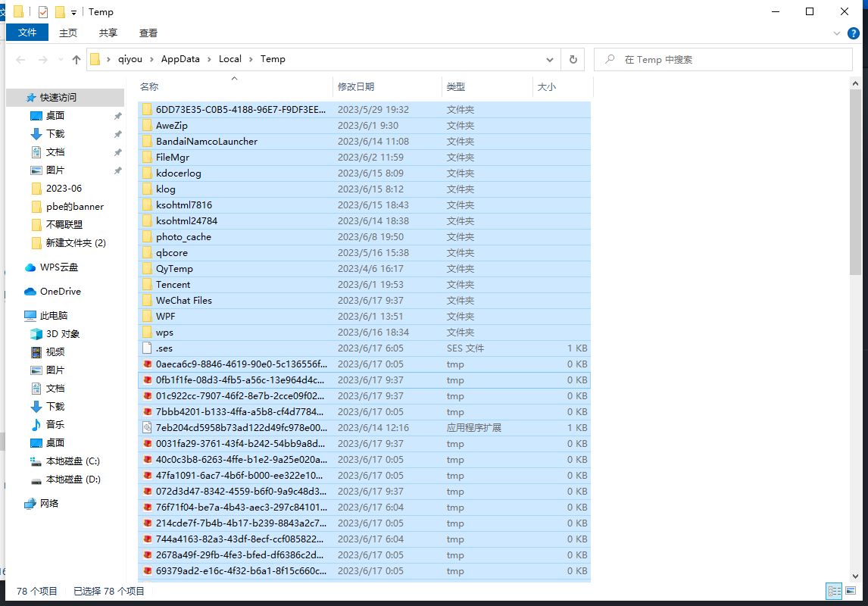Image resolution: width=868 pixels, height=606 pixels.
Task: Switch to the 查看 ribbon tab
Action: pyautogui.click(x=148, y=33)
